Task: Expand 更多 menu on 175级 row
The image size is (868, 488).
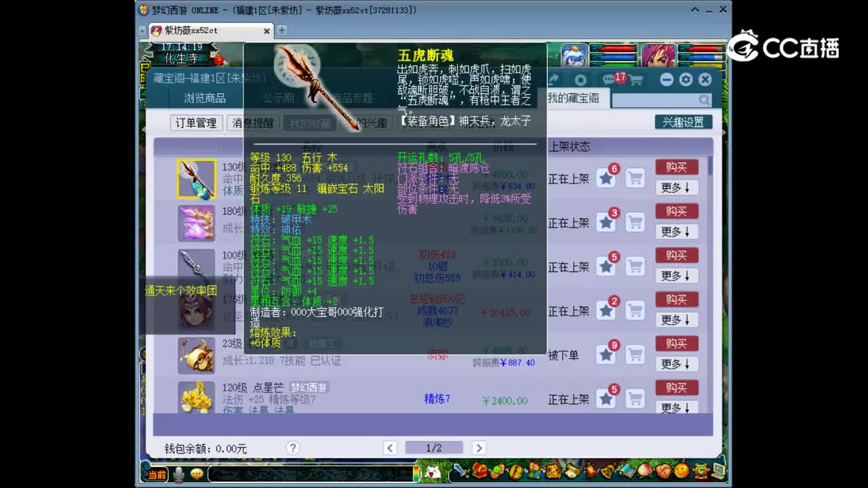Action: coord(676,320)
